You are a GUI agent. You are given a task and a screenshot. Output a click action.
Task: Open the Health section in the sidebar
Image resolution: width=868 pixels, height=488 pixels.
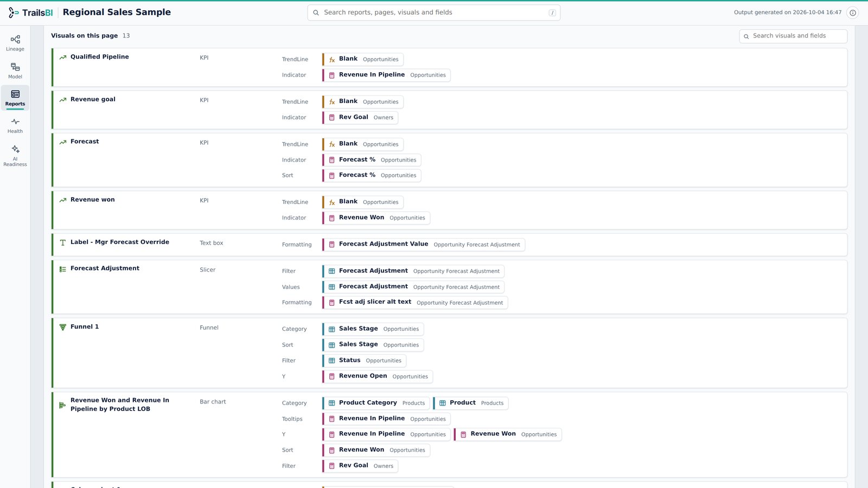15,125
